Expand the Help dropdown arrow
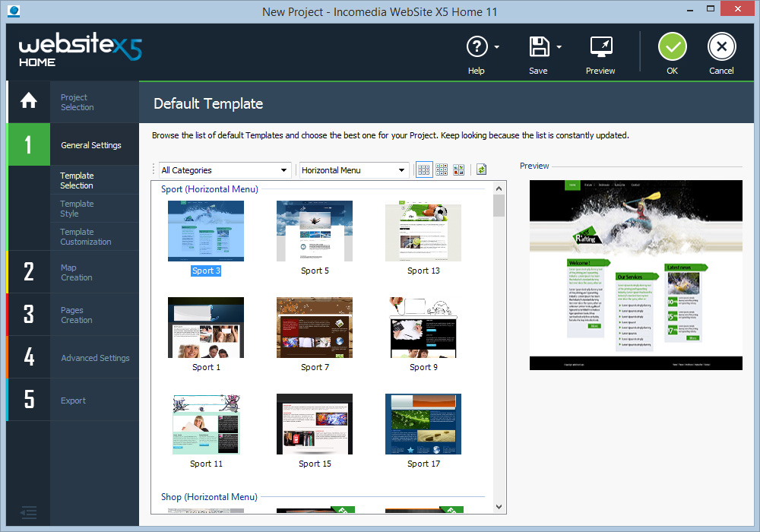This screenshot has height=532, width=760. [497, 47]
